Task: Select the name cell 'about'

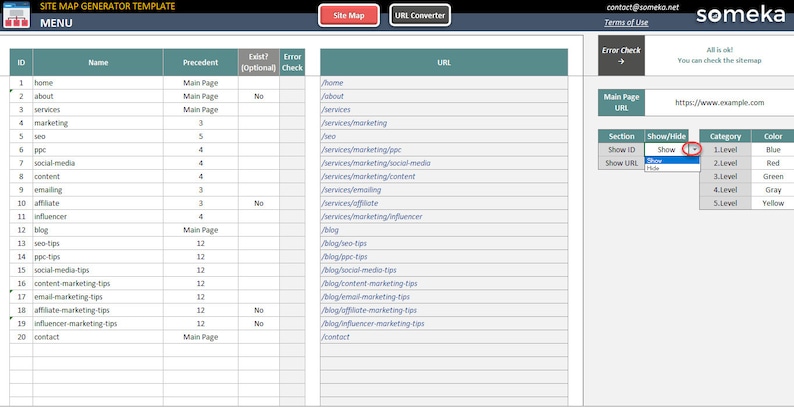Action: coord(98,96)
